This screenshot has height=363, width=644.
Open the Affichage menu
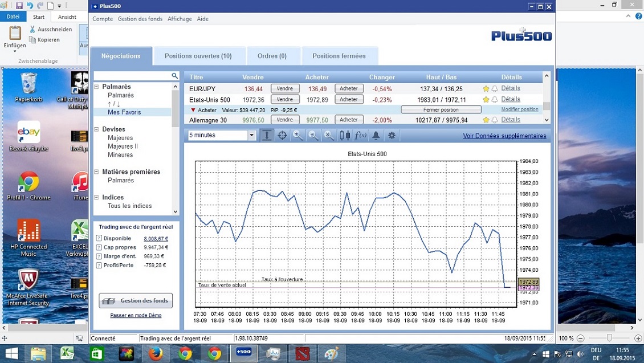click(x=180, y=19)
